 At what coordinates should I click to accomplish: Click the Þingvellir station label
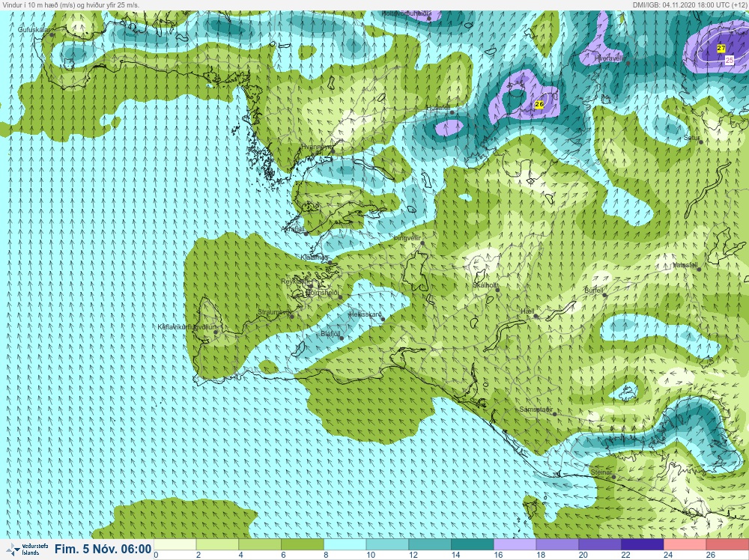point(407,238)
